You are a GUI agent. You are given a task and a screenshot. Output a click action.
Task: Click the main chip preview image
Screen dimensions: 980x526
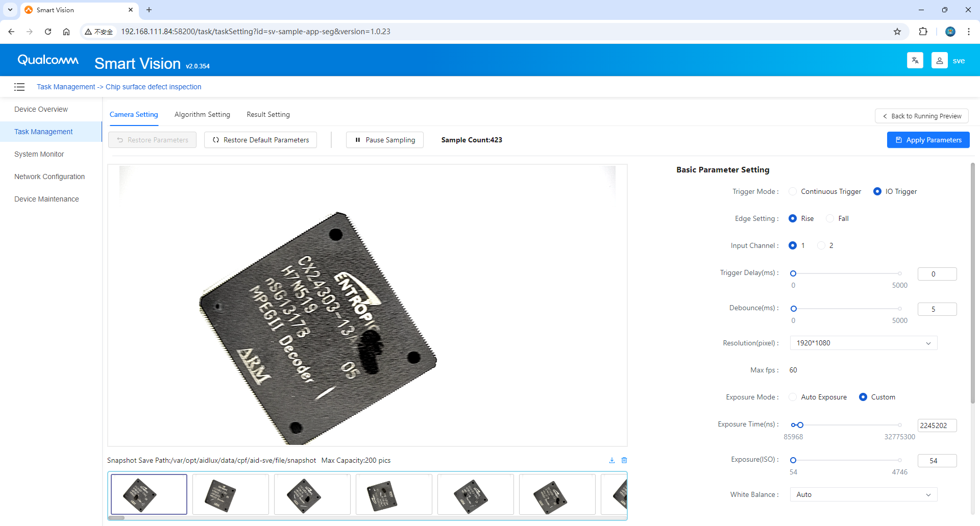tap(367, 305)
